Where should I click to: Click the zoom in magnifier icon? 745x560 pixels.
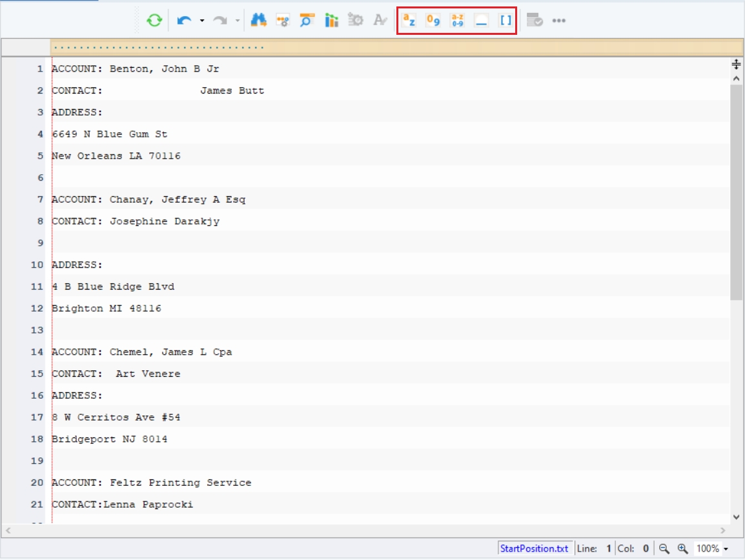(x=683, y=548)
